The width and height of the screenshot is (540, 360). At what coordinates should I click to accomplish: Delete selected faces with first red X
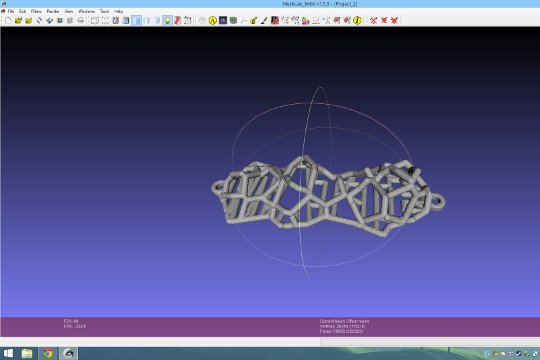(x=373, y=21)
